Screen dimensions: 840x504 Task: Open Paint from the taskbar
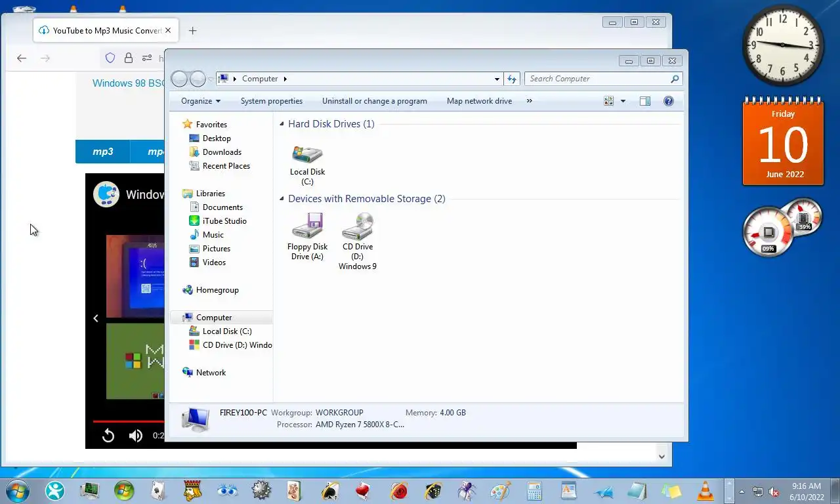tap(501, 491)
